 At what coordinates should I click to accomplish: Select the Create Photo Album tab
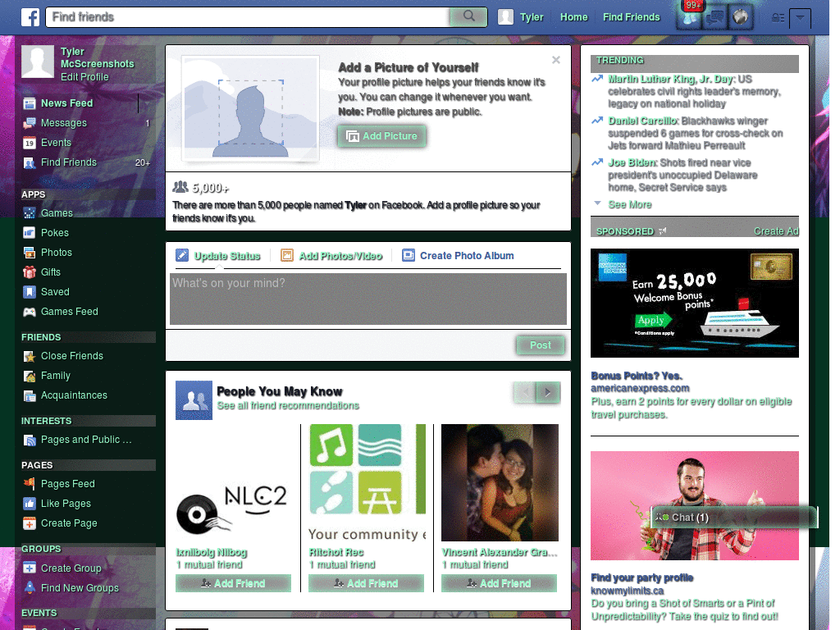coord(458,256)
